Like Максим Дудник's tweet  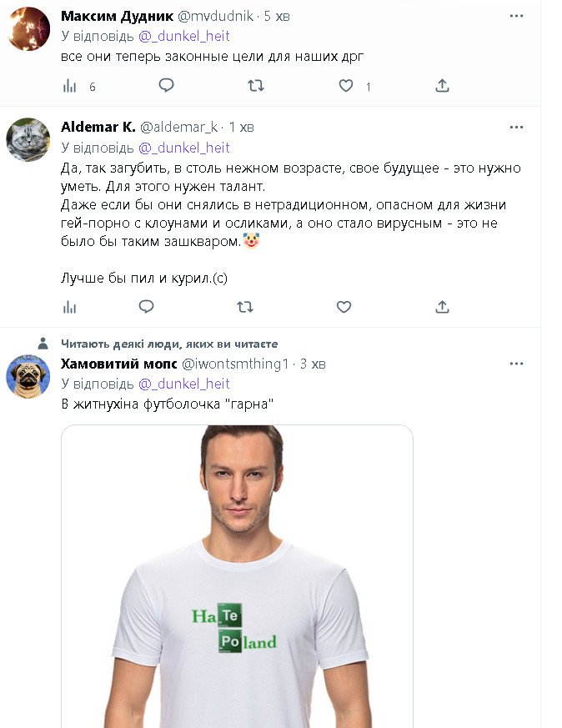345,85
